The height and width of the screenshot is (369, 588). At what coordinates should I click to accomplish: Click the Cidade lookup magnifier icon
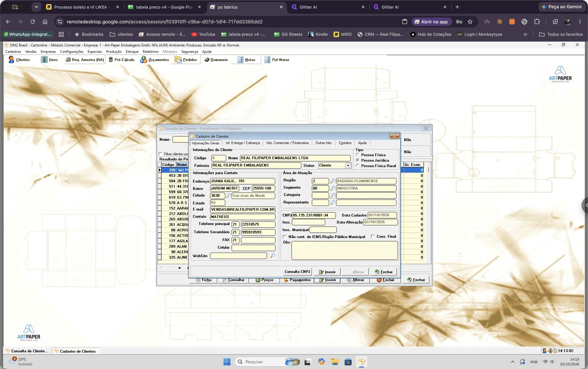(229, 196)
